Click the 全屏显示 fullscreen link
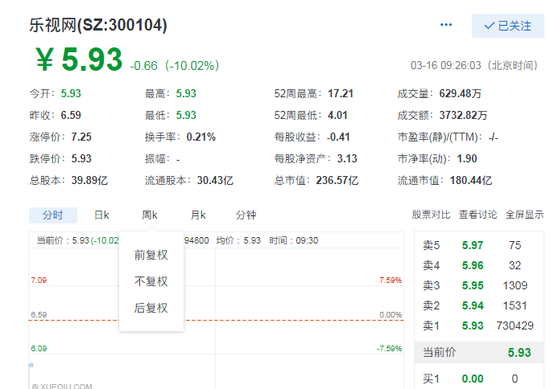Image resolution: width=550 pixels, height=389 pixels. point(524,215)
